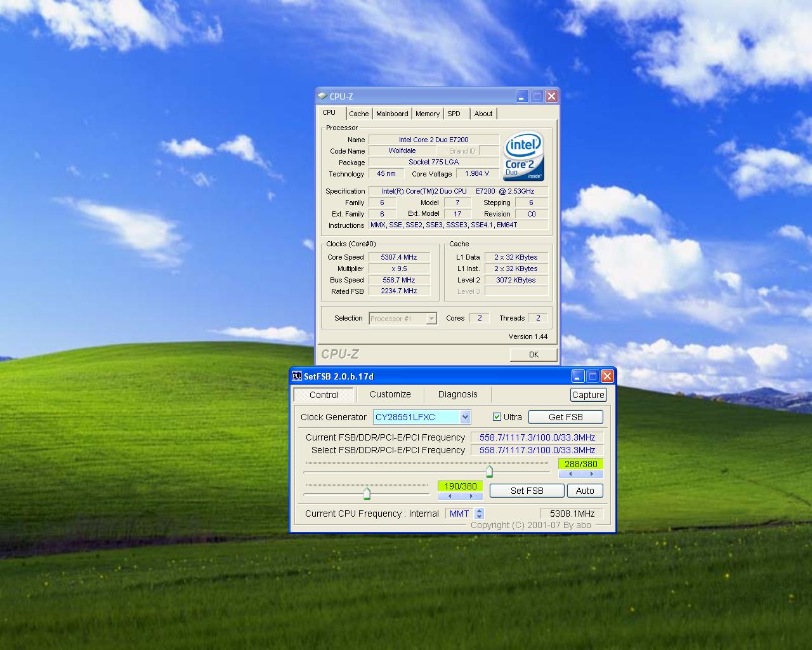Switch to the Mainboard tab
The image size is (812, 650).
(392, 114)
